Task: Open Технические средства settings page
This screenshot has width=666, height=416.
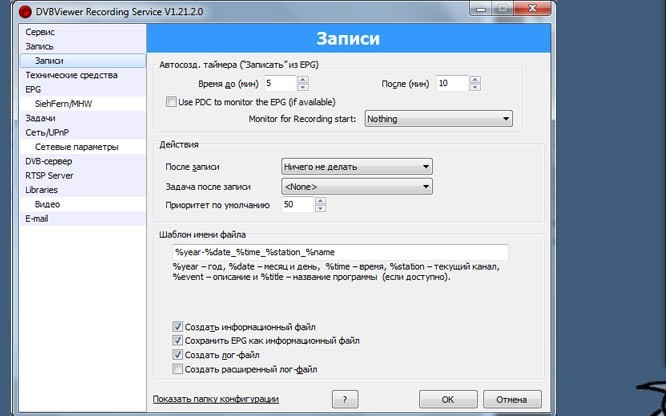Action: pyautogui.click(x=71, y=74)
